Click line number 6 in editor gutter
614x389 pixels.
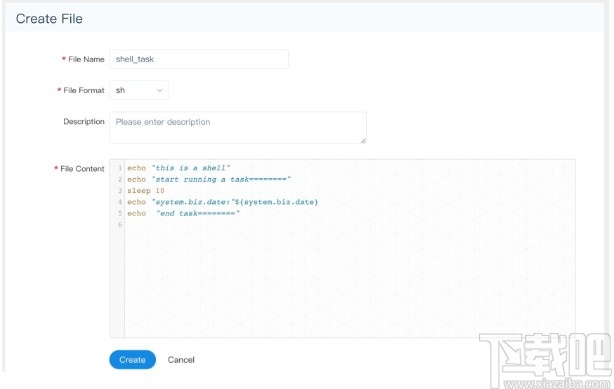tap(120, 224)
